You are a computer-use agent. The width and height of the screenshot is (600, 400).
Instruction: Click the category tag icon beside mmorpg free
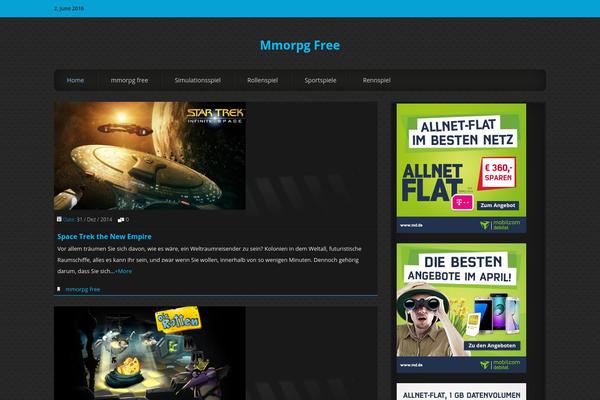tap(59, 289)
